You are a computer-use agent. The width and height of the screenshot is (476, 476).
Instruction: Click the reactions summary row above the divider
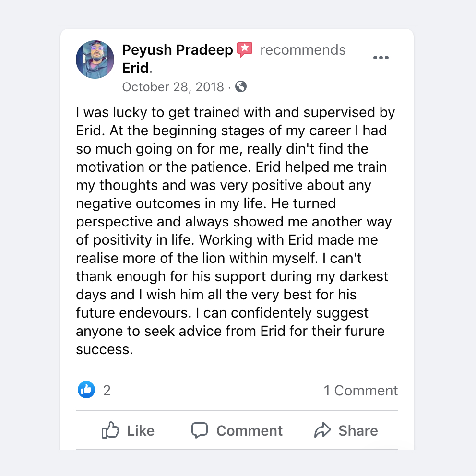click(x=237, y=390)
